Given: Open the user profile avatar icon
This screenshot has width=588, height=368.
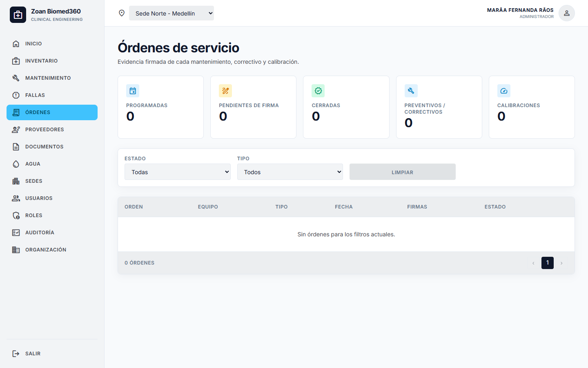Looking at the screenshot, I should click(567, 13).
